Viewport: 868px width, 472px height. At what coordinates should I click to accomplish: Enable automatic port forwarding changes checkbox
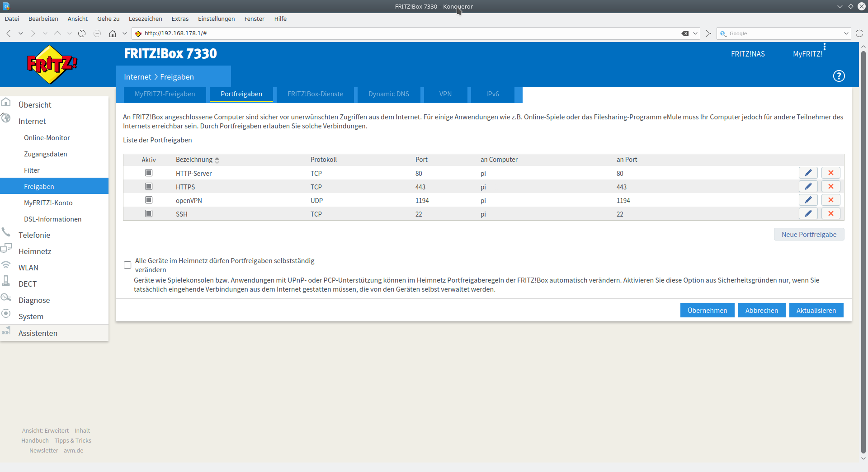click(x=127, y=265)
